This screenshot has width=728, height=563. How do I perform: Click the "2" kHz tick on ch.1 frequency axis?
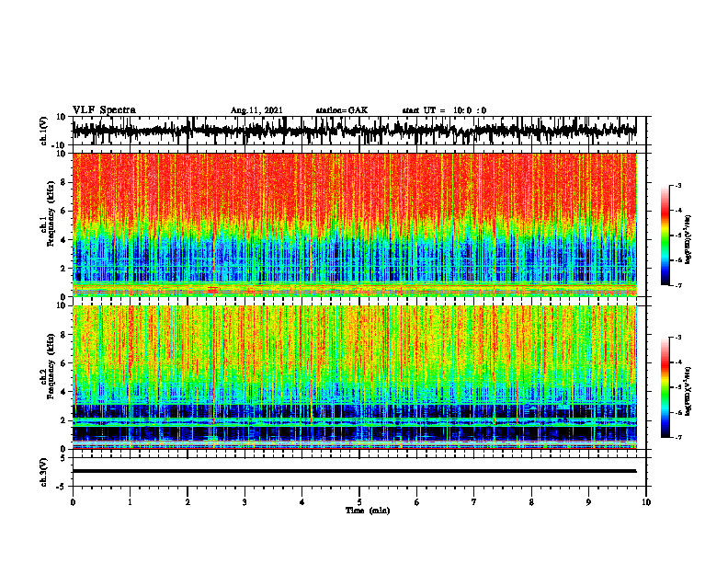pyautogui.click(x=63, y=268)
